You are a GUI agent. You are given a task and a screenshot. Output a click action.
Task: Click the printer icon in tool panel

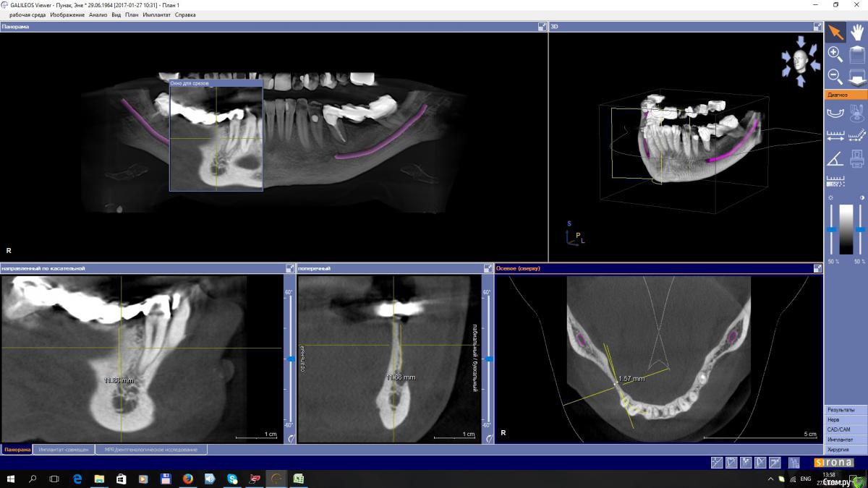pos(856,158)
